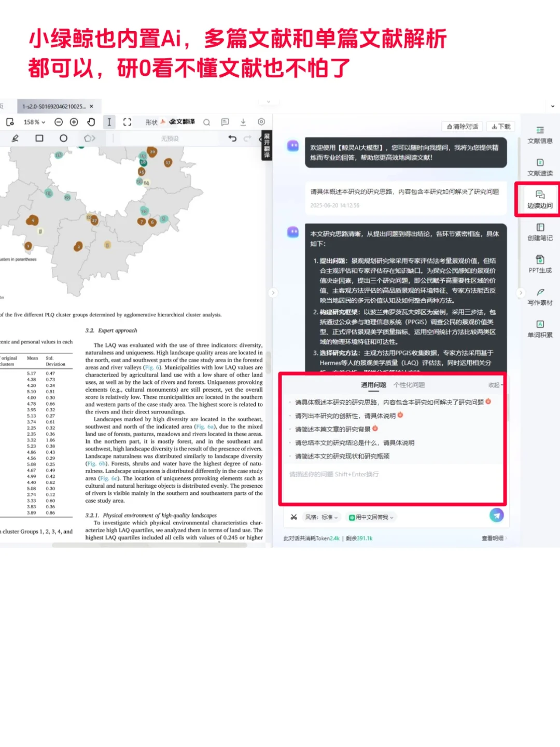Select the hand pan tool
This screenshot has width=560, height=747.
point(91,122)
